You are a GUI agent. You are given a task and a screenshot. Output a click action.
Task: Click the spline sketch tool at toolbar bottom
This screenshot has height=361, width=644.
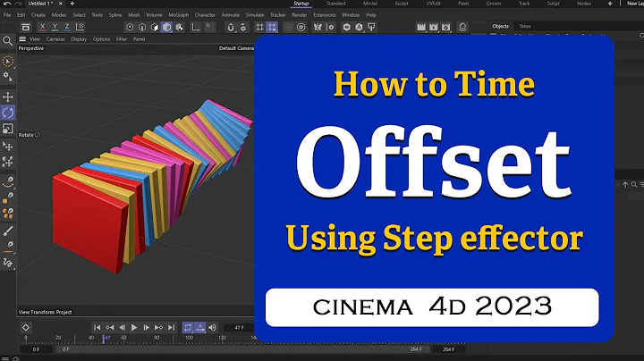pyautogui.click(x=8, y=263)
